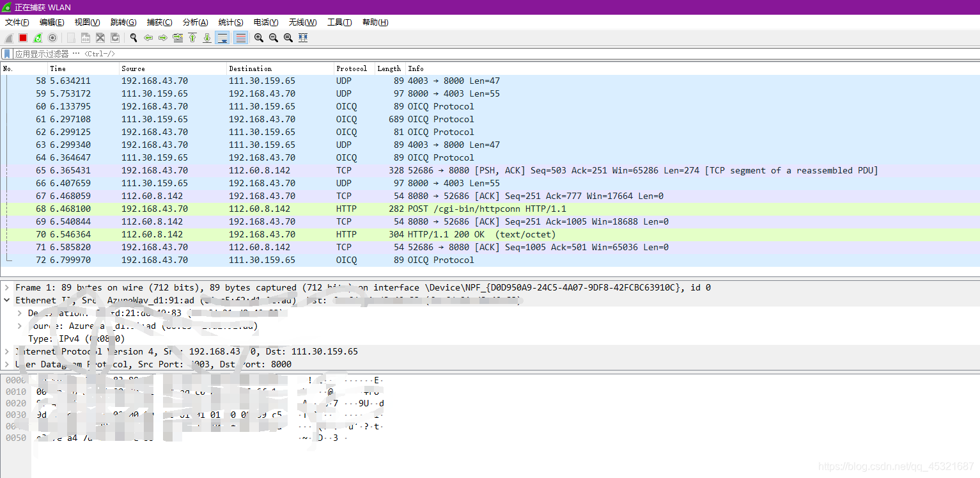Go forward to next packet arrow

pos(163,38)
